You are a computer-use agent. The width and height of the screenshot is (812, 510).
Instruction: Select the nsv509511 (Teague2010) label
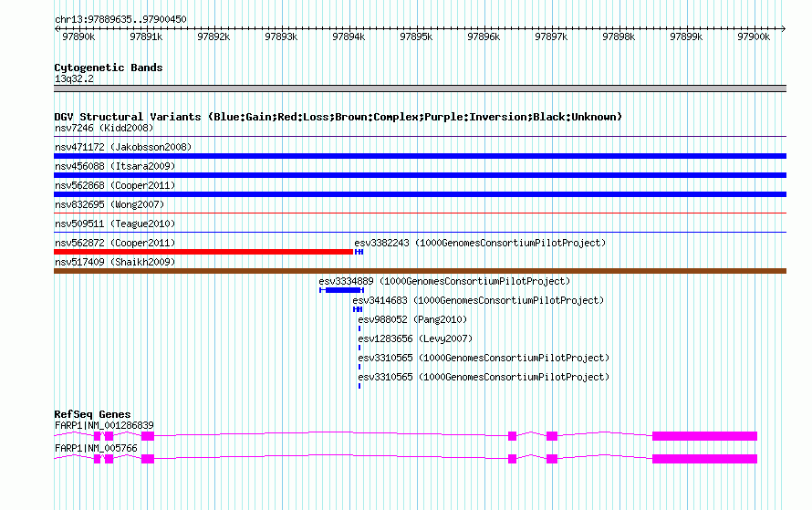click(115, 224)
